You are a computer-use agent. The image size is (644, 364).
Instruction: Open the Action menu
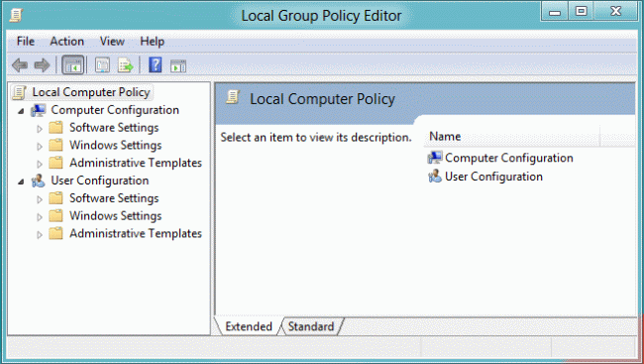click(67, 41)
